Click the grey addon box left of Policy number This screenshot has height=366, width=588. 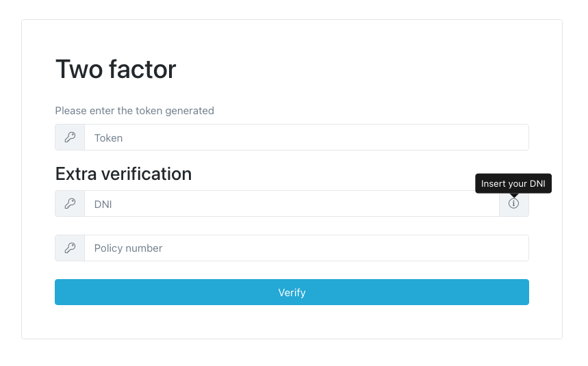click(70, 248)
